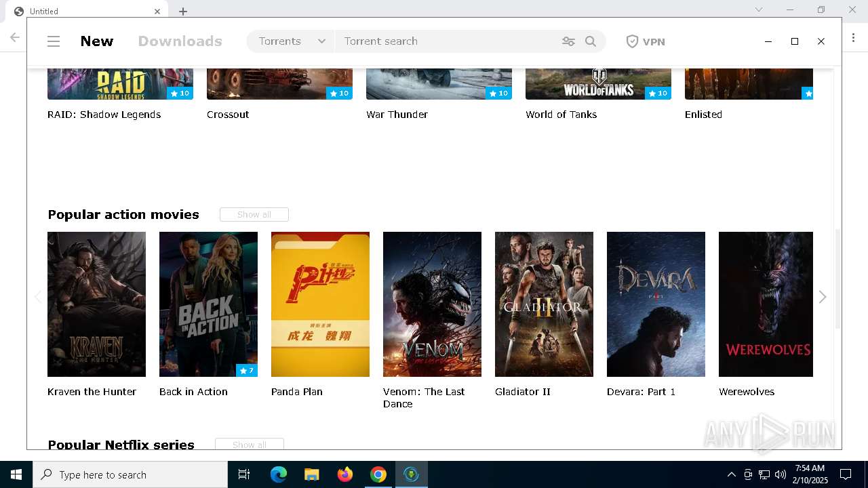Screen dimensions: 868x488
Task: Open the browser three-dot menu
Action: pyautogui.click(x=854, y=38)
